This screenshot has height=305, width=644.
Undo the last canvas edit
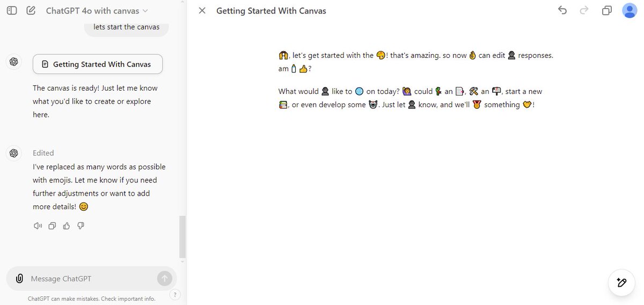pyautogui.click(x=562, y=10)
